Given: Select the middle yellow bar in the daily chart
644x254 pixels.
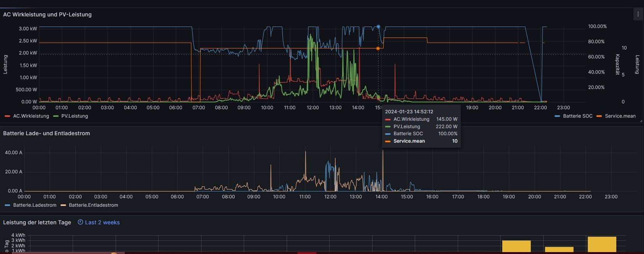Looking at the screenshot, I should (x=559, y=249).
